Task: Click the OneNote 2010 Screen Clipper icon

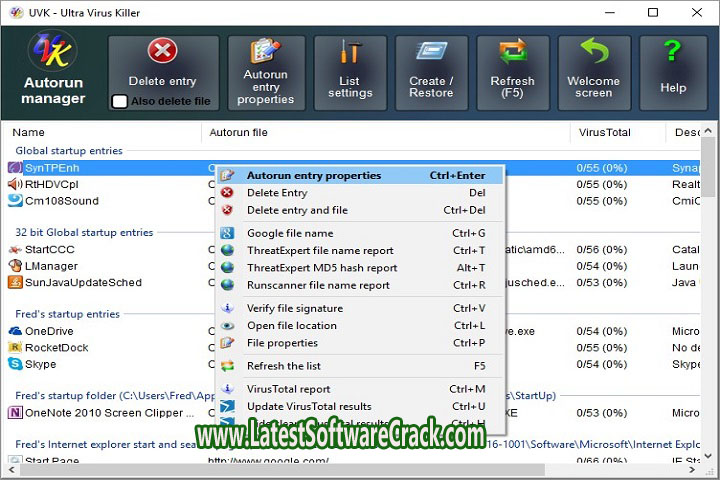Action: (15, 412)
